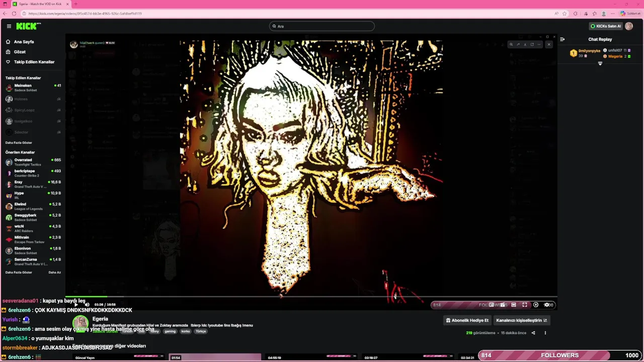Open the 02:18:27 video thumbnail
Viewport: 644px width, 362px height.
pyautogui.click(x=408, y=357)
